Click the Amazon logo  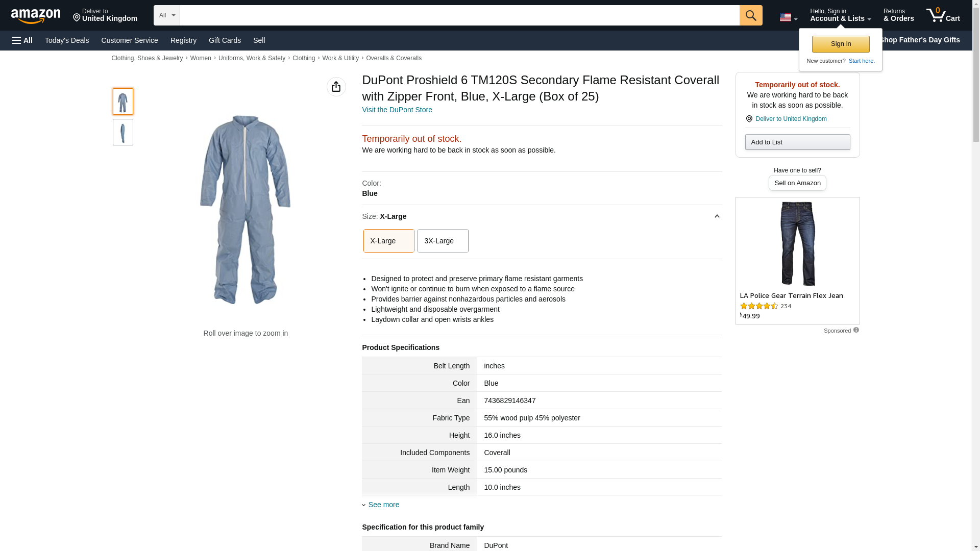36,16
